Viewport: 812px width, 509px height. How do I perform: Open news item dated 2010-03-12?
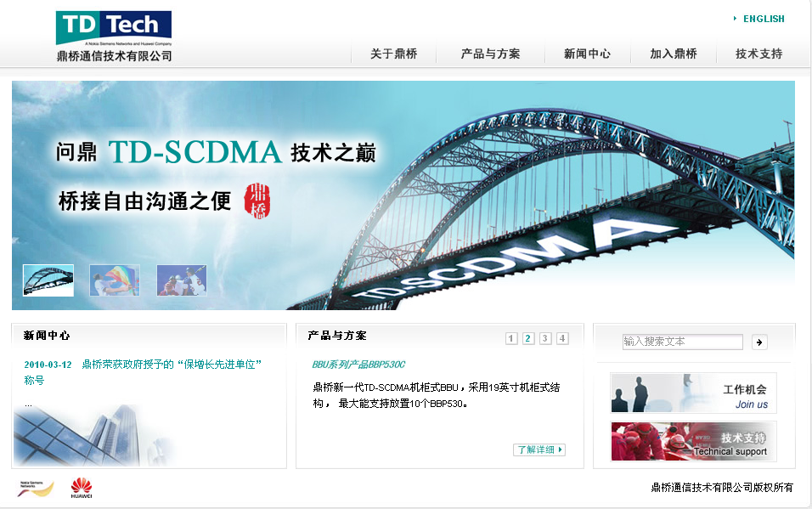tap(143, 372)
